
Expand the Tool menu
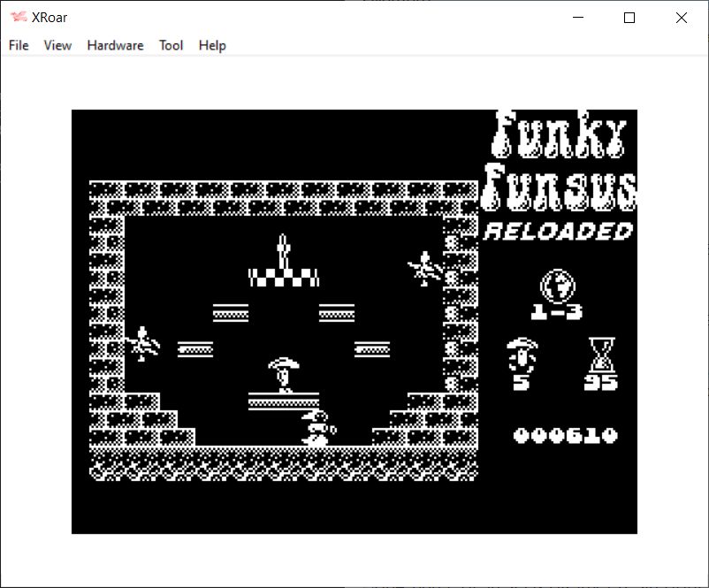tap(171, 45)
